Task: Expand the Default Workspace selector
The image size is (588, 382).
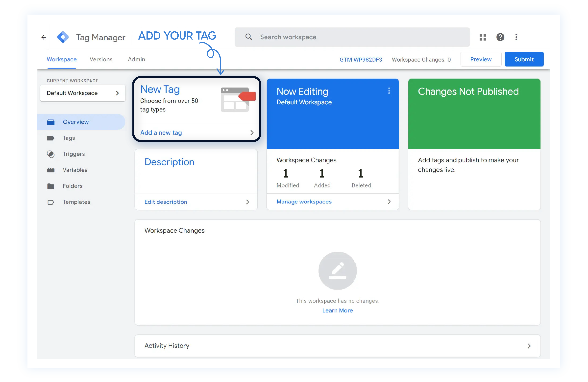Action: 83,93
